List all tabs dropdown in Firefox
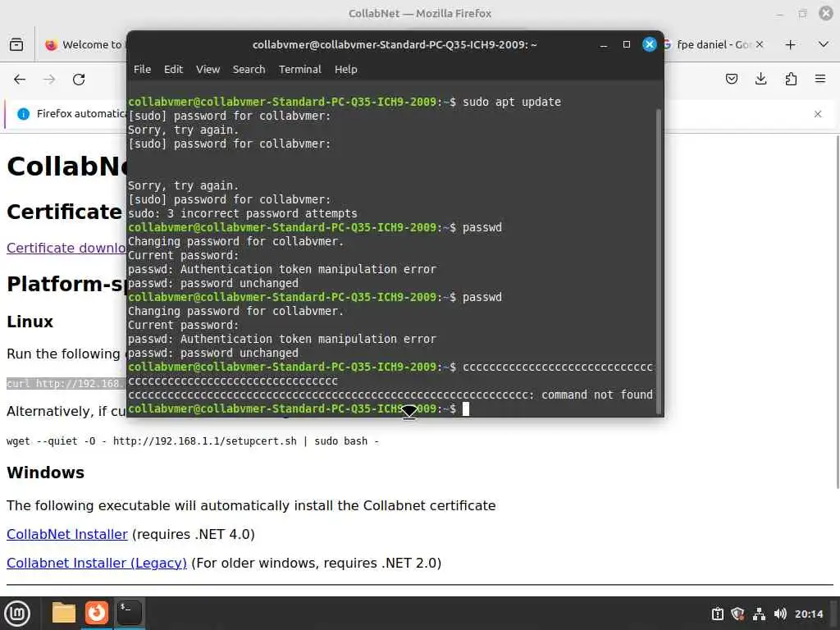The image size is (840, 630). click(x=824, y=44)
